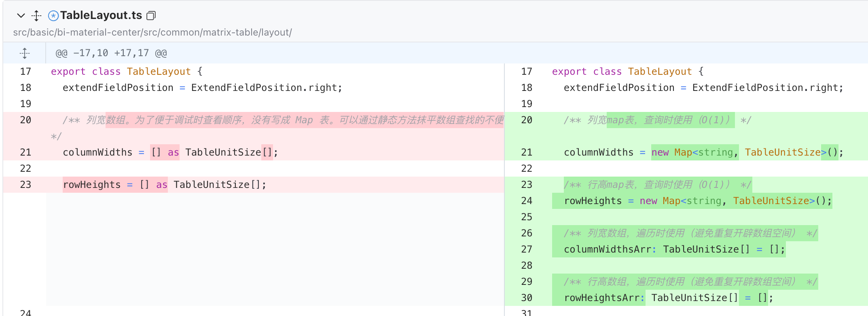The height and width of the screenshot is (316, 868).
Task: Expand hidden lines above hunk header
Action: coord(25,53)
